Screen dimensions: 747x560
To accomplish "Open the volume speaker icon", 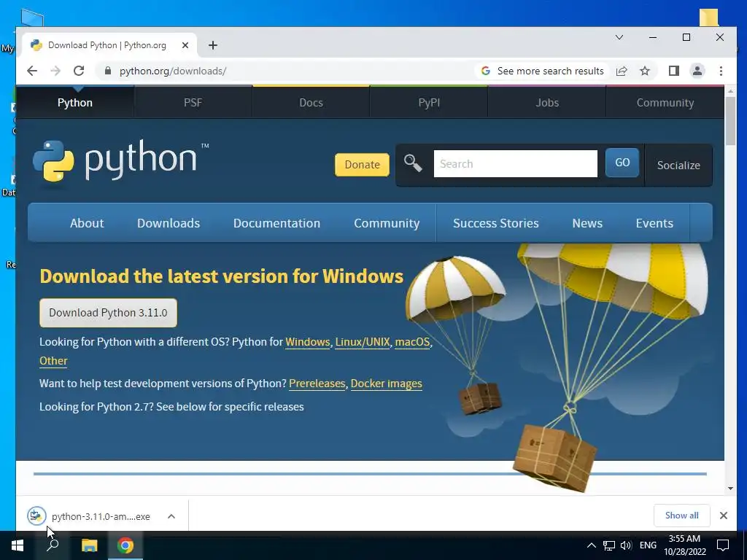I will click(x=626, y=545).
